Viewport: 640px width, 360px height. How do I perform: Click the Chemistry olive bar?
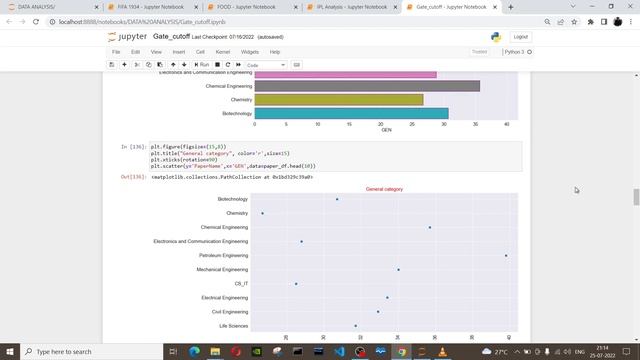point(339,100)
